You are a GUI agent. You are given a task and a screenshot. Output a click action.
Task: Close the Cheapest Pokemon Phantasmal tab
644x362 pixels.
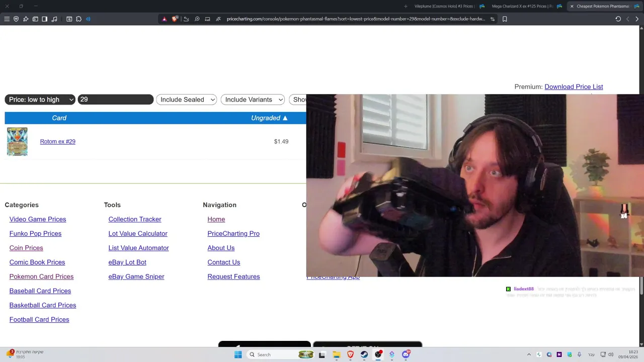coord(572,6)
